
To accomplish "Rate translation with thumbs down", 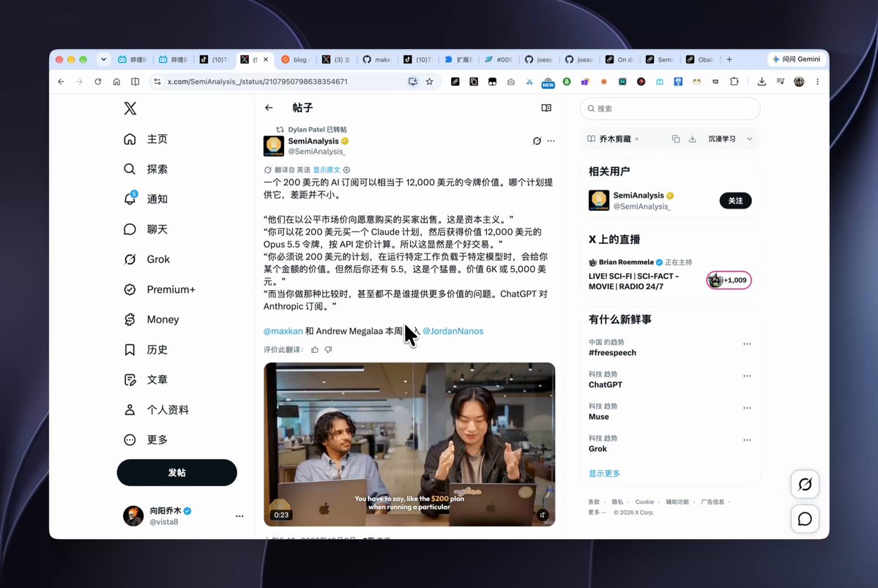I will coord(329,349).
